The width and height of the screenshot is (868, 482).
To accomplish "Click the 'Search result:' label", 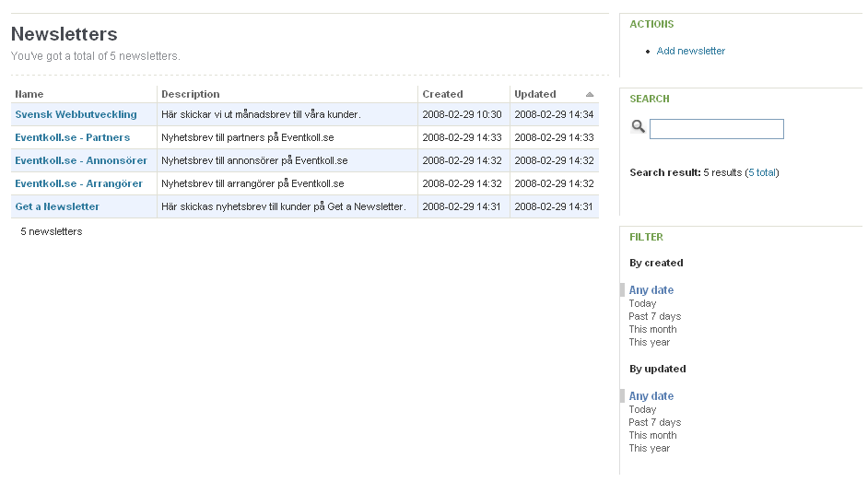I will click(665, 172).
